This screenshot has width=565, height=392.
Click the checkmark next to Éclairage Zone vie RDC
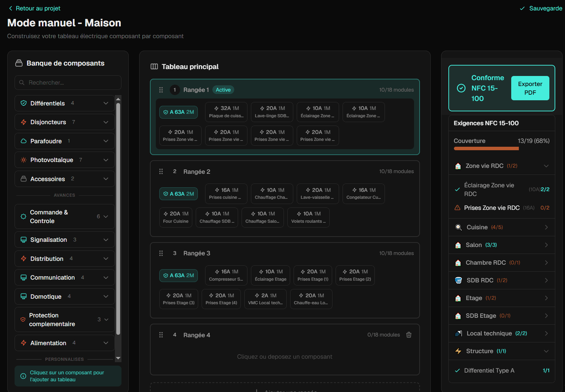point(457,189)
